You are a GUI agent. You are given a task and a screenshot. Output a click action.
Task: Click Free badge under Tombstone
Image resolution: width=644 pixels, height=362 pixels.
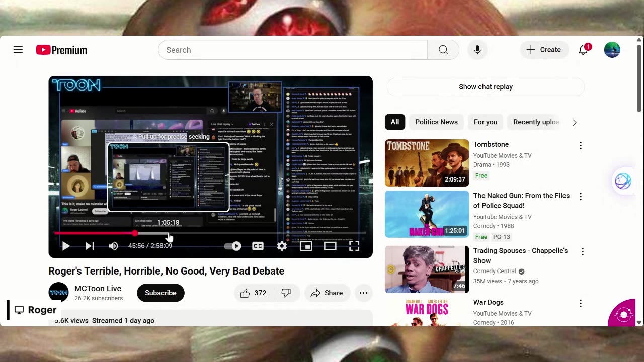pos(481,176)
